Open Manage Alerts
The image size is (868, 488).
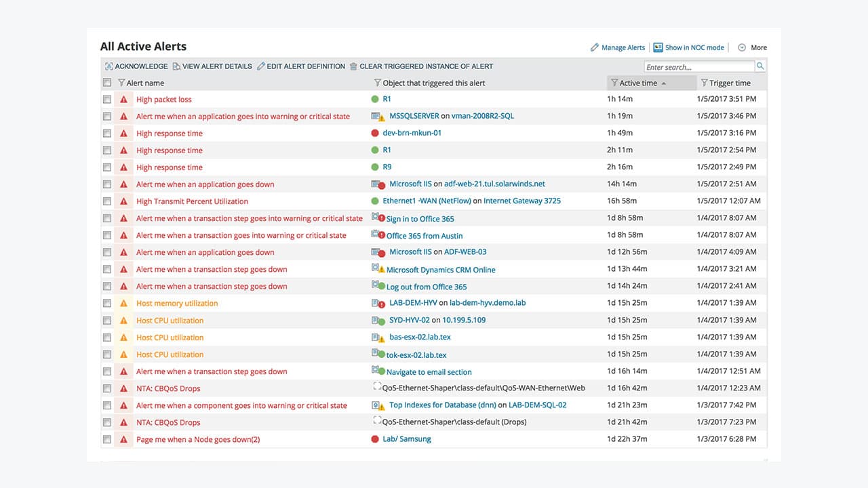pyautogui.click(x=622, y=47)
